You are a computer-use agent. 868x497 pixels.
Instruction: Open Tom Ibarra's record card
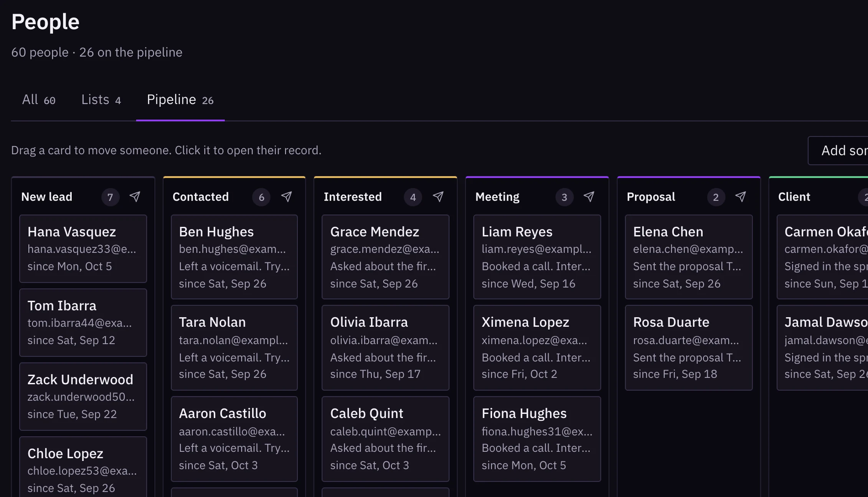[83, 323]
